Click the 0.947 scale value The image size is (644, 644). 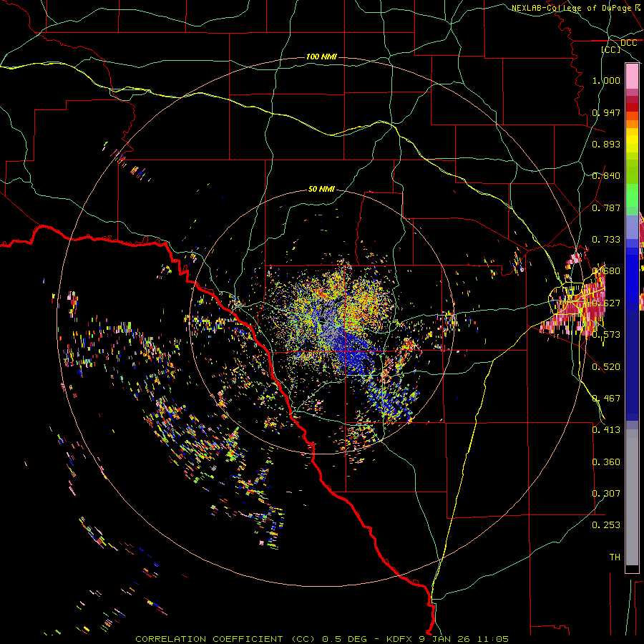[606, 112]
